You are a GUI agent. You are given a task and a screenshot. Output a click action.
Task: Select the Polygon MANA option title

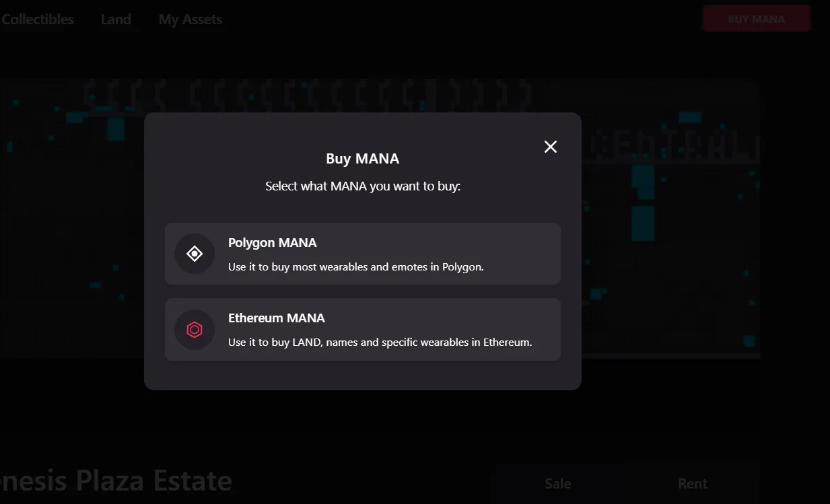272,243
